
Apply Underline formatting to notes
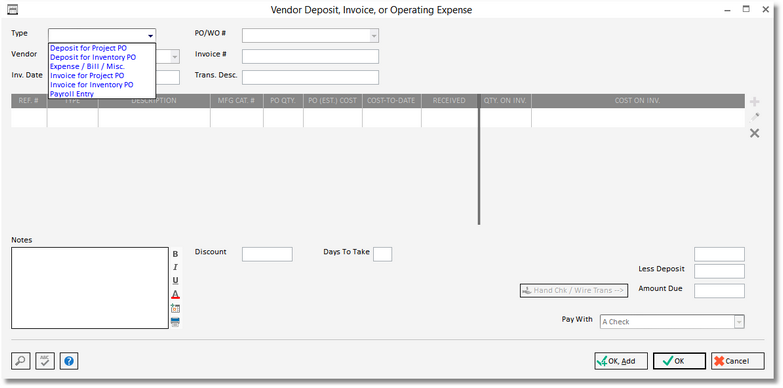(175, 281)
